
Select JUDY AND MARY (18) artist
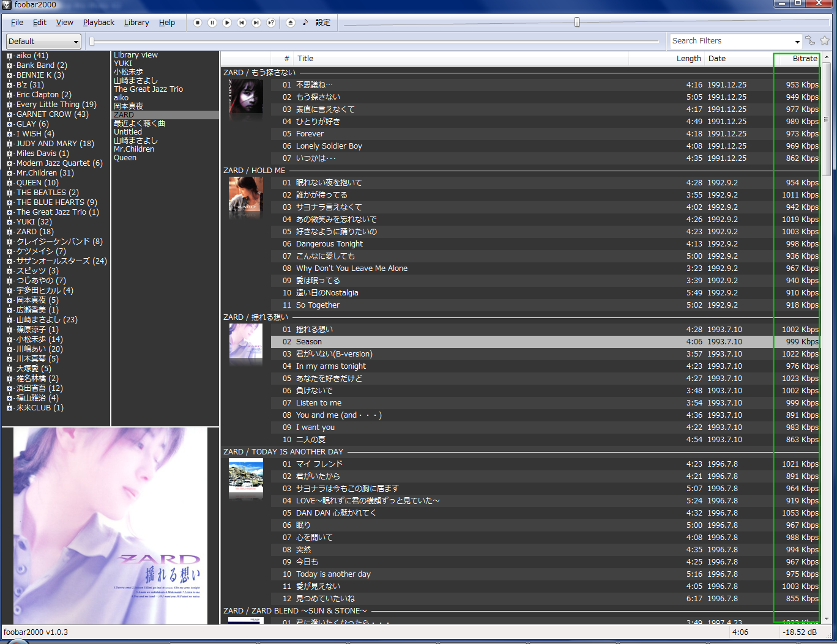click(x=55, y=144)
